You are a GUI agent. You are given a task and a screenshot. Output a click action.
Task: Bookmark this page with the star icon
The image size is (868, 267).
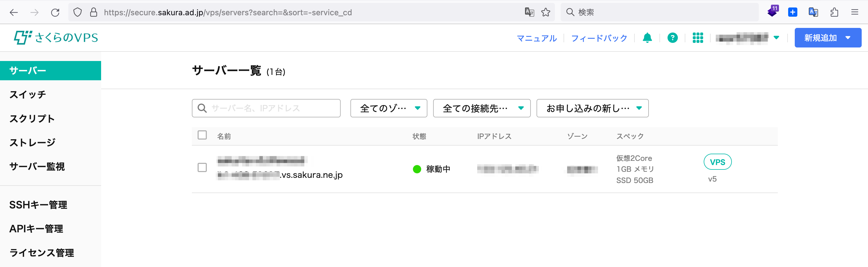click(x=545, y=12)
